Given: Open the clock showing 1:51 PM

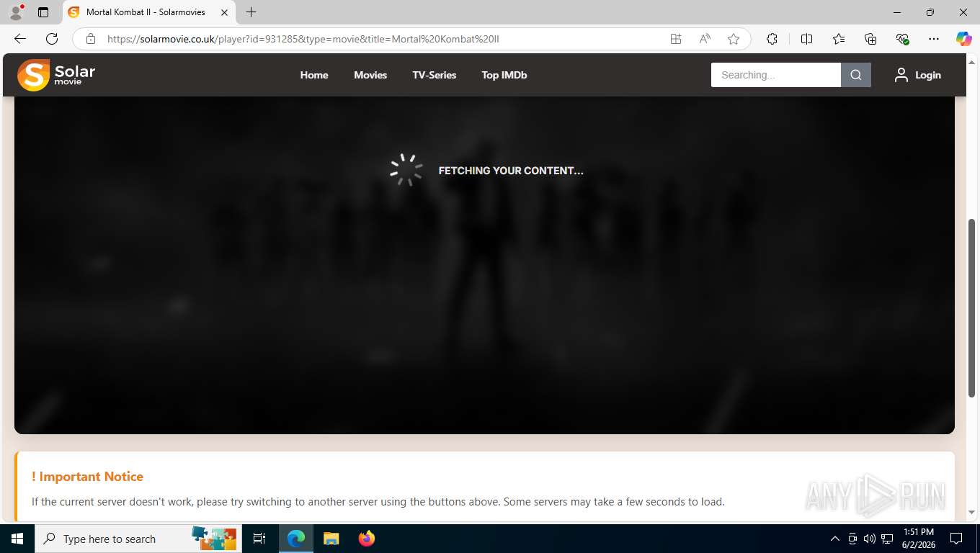Looking at the screenshot, I should pyautogui.click(x=918, y=539).
